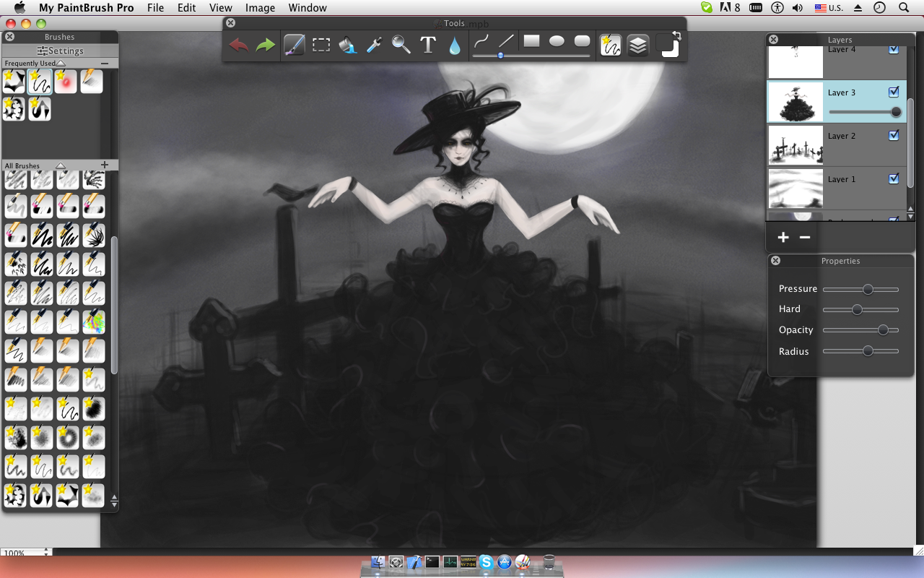Click the minus in Frequently Used header
The height and width of the screenshot is (578, 924).
(x=105, y=64)
